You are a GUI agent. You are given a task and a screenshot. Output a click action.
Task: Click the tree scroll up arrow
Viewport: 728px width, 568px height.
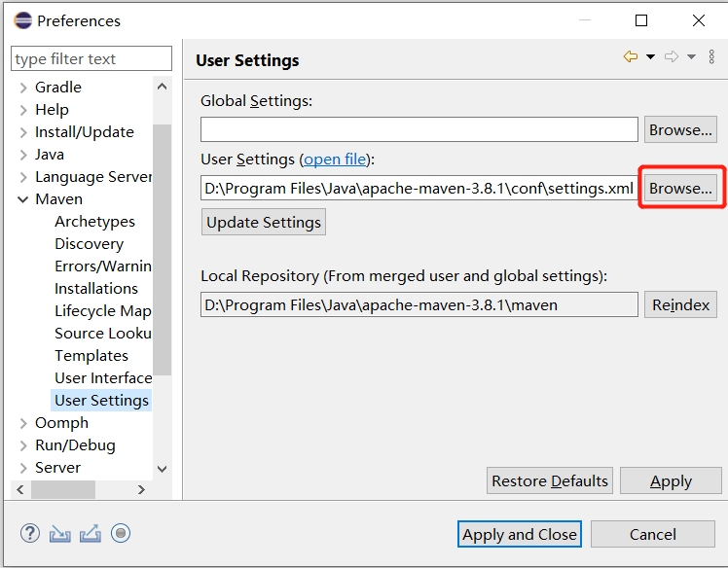click(x=162, y=87)
